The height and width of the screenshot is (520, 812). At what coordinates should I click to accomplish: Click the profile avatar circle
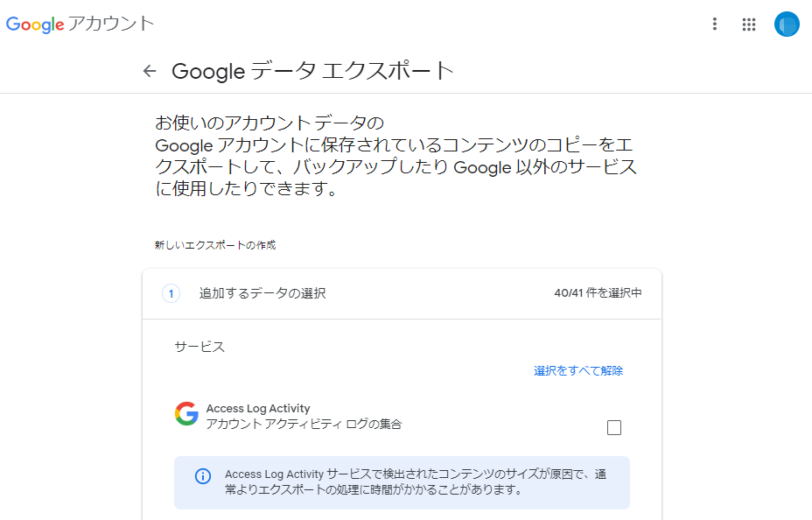[x=786, y=24]
